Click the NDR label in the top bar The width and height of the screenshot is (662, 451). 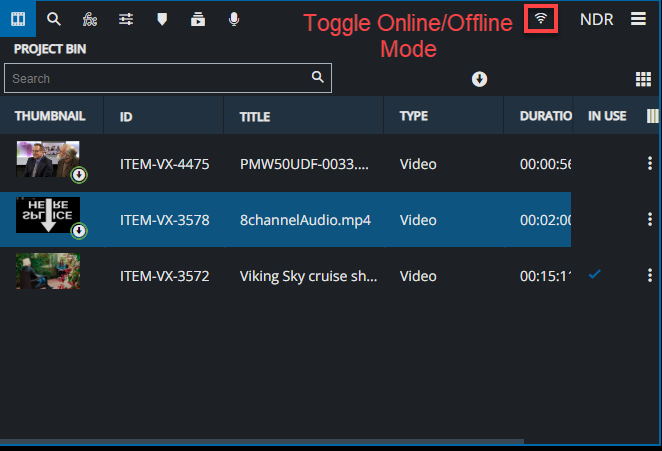[596, 18]
